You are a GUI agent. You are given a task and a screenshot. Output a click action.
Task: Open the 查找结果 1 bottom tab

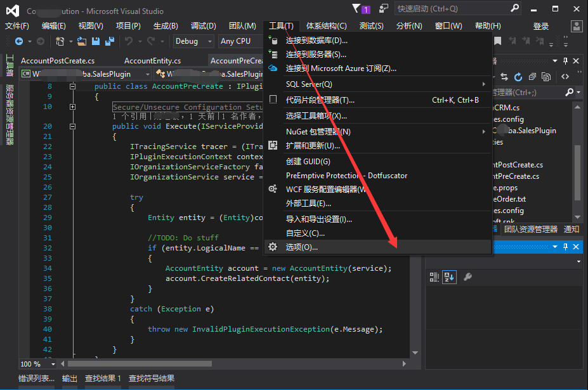coord(103,379)
